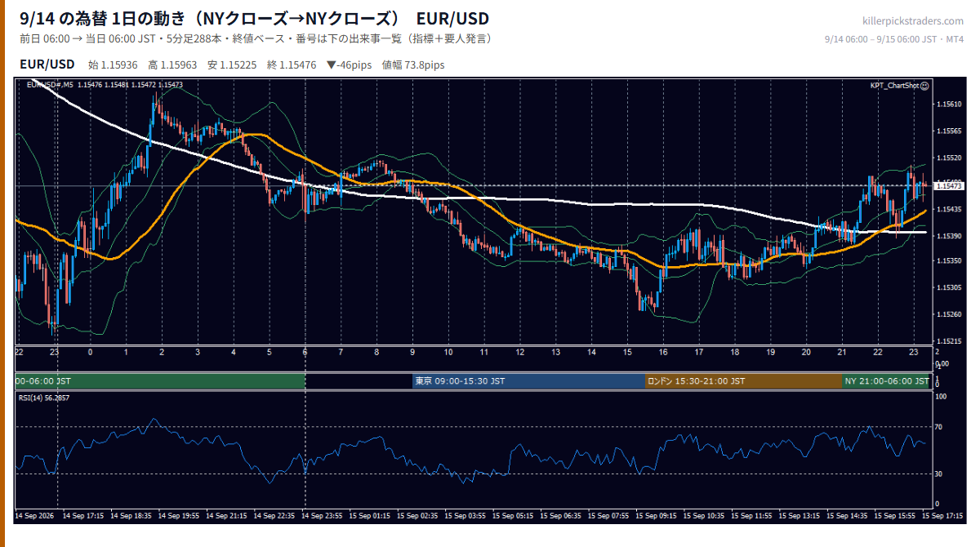Screen dimensions: 980x547
Task: Click the '9/14 06:00 – 9/15 06:00 JST・MT4' caption
Action: [894, 39]
